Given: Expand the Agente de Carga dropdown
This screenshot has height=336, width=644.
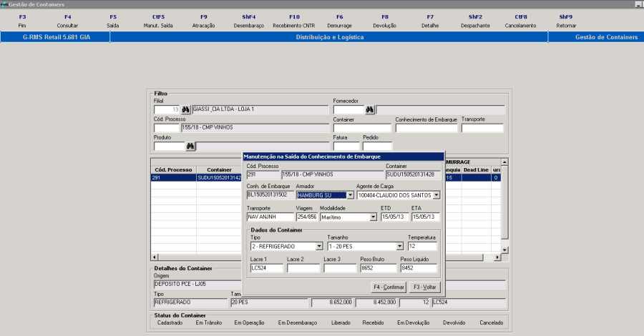Looking at the screenshot, I should [436, 194].
